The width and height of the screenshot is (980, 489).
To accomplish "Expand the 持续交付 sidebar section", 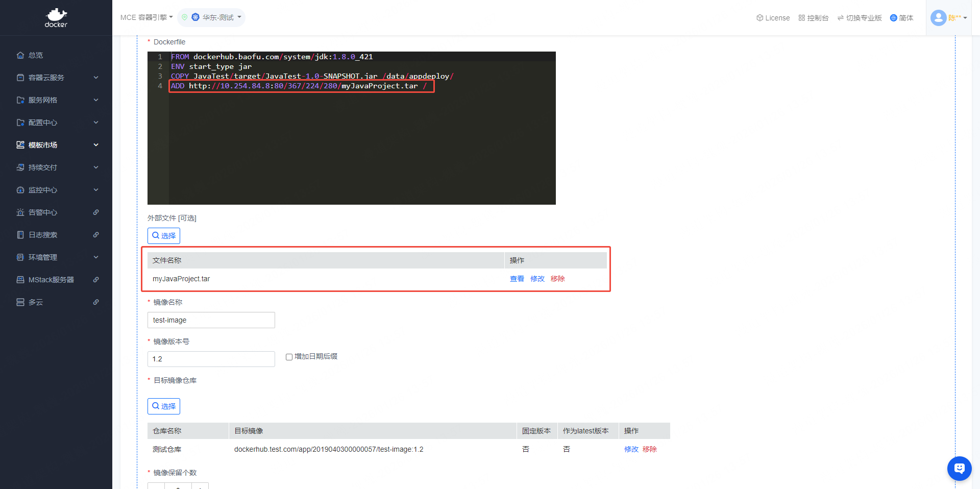I will point(56,167).
